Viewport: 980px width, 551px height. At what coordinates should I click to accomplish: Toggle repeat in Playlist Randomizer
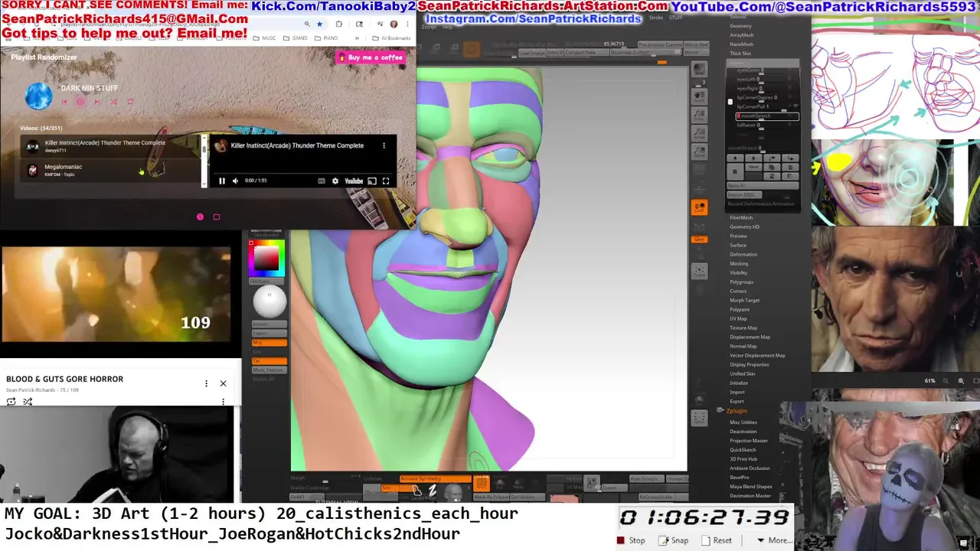click(x=130, y=102)
